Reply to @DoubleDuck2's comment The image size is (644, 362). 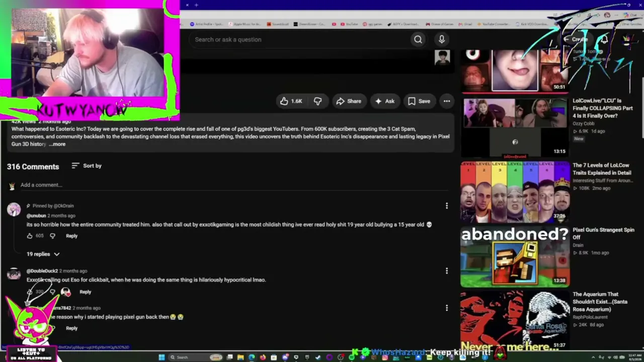[x=85, y=292]
